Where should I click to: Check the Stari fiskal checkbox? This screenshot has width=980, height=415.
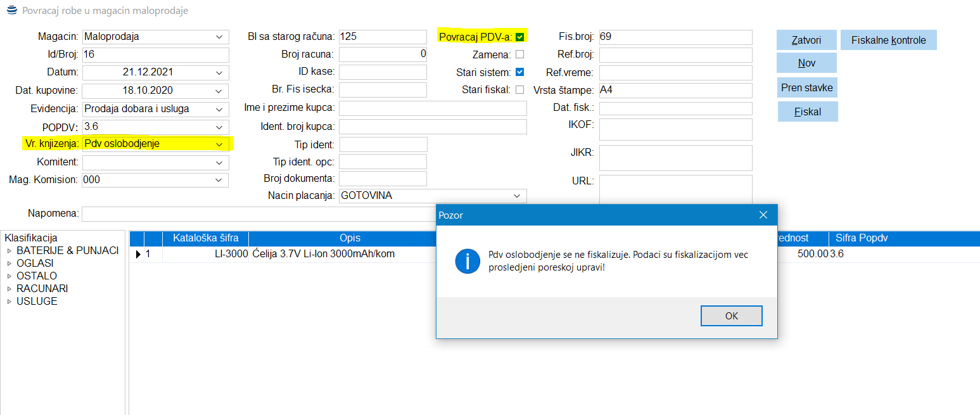pos(519,90)
